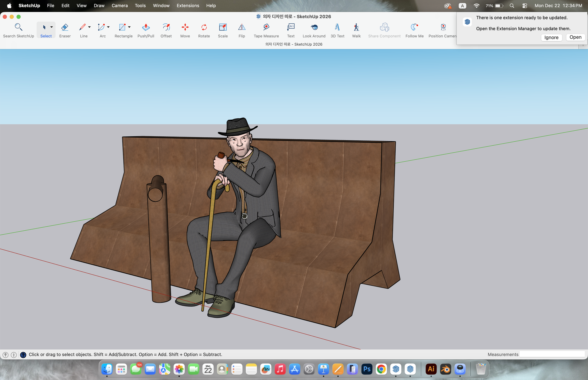Open the 3D Text tool
588x380 pixels.
pyautogui.click(x=338, y=30)
